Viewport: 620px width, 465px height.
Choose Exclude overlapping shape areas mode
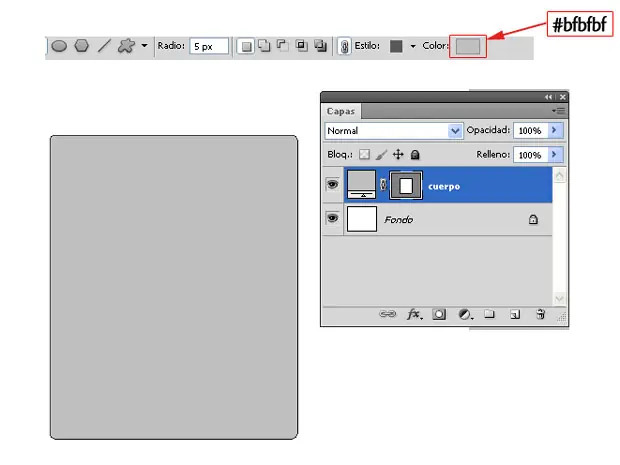(x=320, y=46)
